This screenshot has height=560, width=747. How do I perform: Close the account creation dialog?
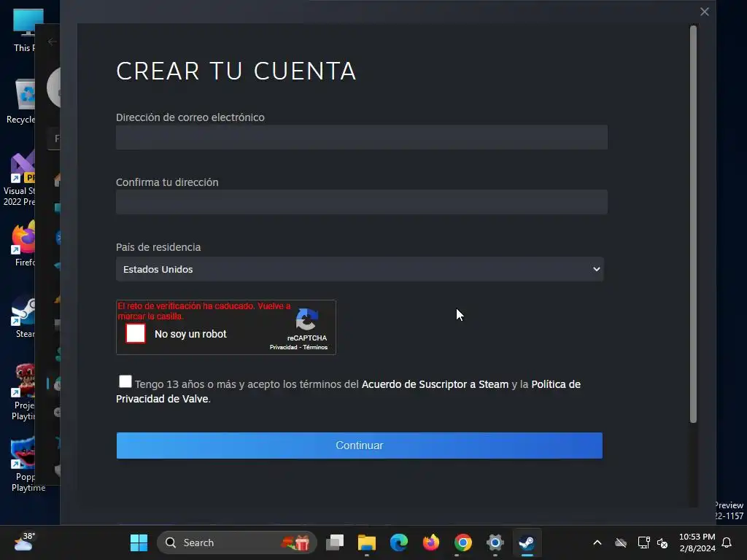coord(705,12)
